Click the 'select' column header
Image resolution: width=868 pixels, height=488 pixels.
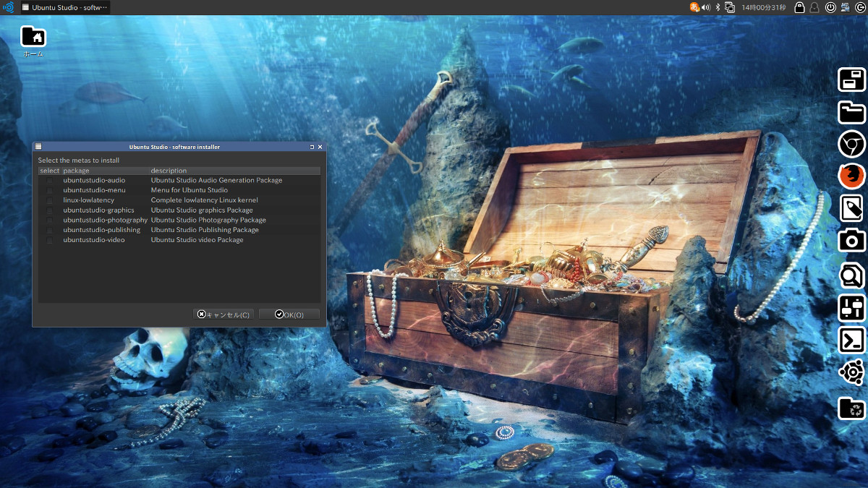point(50,171)
